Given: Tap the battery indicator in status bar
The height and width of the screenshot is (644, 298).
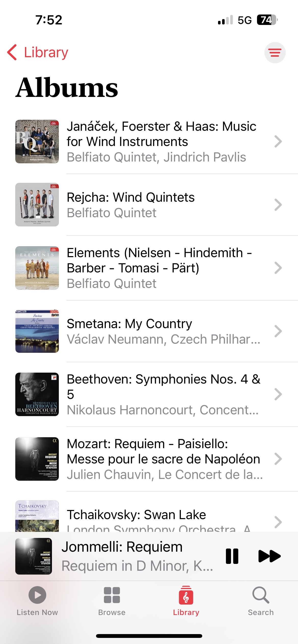Looking at the screenshot, I should click(267, 20).
